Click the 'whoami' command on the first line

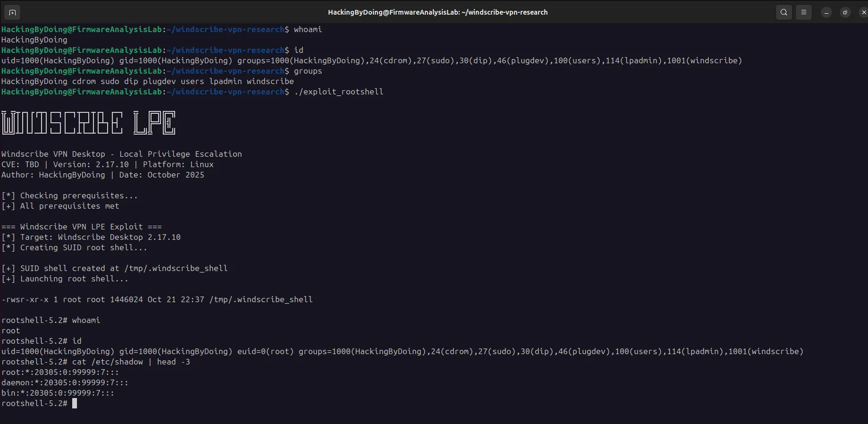click(308, 29)
